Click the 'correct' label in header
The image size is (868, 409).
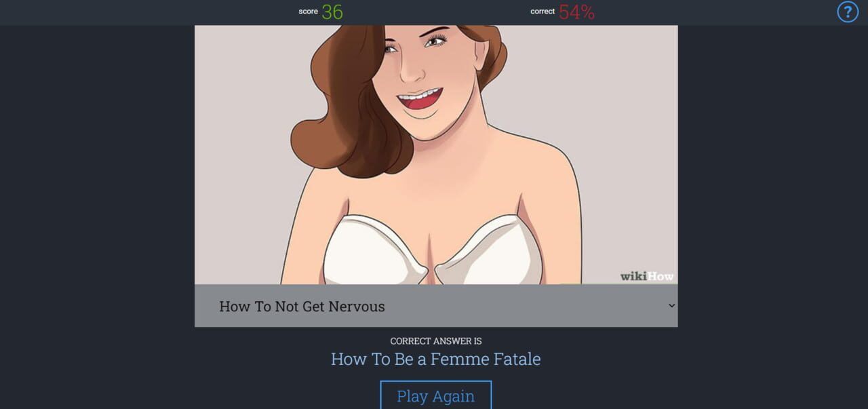[542, 12]
